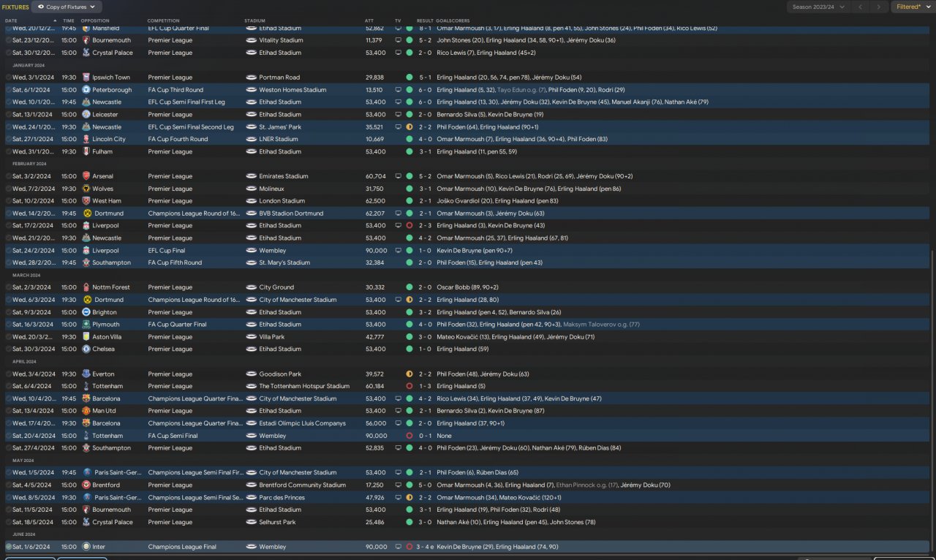Viewport: 936px width, 560px height.
Task: Sort by the Opposition column header
Action: [95, 20]
